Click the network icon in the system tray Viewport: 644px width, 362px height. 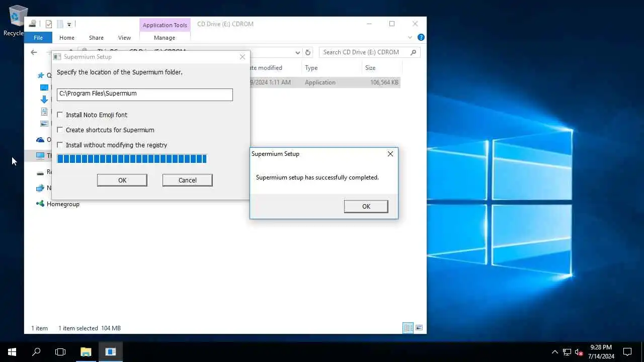click(567, 352)
